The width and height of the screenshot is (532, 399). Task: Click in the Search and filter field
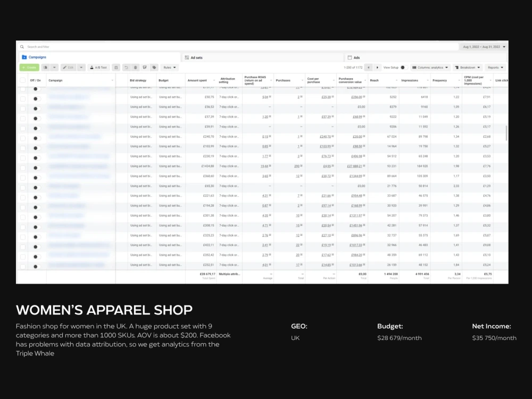click(237, 47)
